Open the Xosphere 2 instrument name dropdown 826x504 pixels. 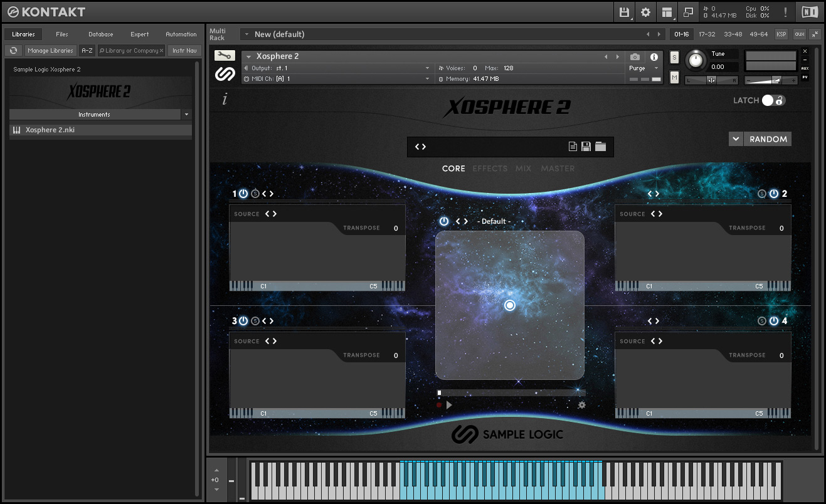249,56
